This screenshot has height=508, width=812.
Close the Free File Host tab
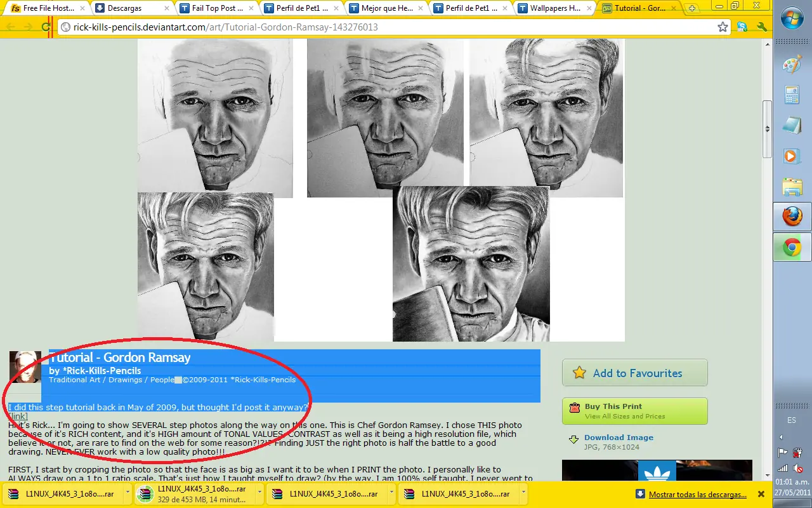(82, 8)
